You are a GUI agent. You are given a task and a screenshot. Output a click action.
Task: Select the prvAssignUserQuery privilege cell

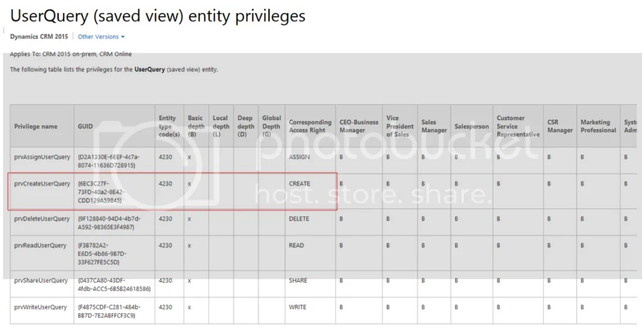tap(41, 157)
